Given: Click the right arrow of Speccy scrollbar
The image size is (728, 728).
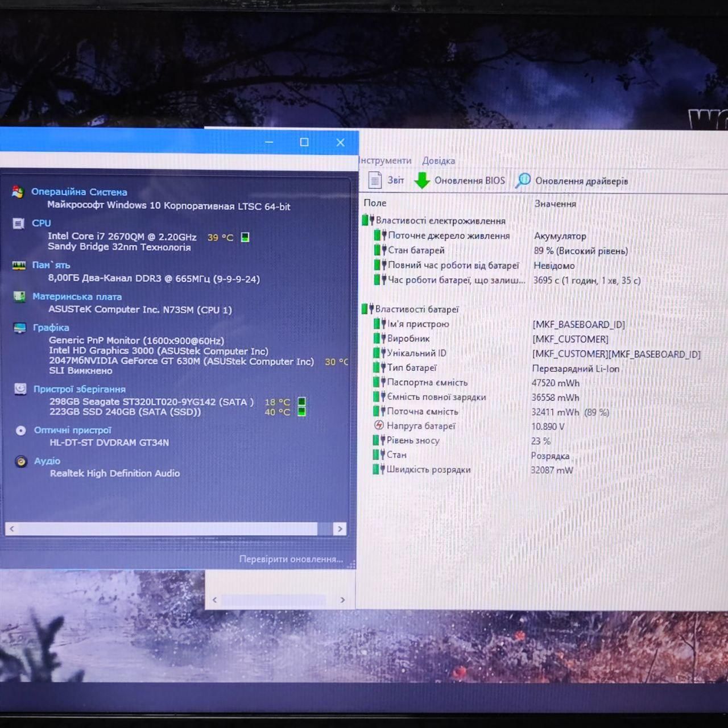Looking at the screenshot, I should 340,529.
